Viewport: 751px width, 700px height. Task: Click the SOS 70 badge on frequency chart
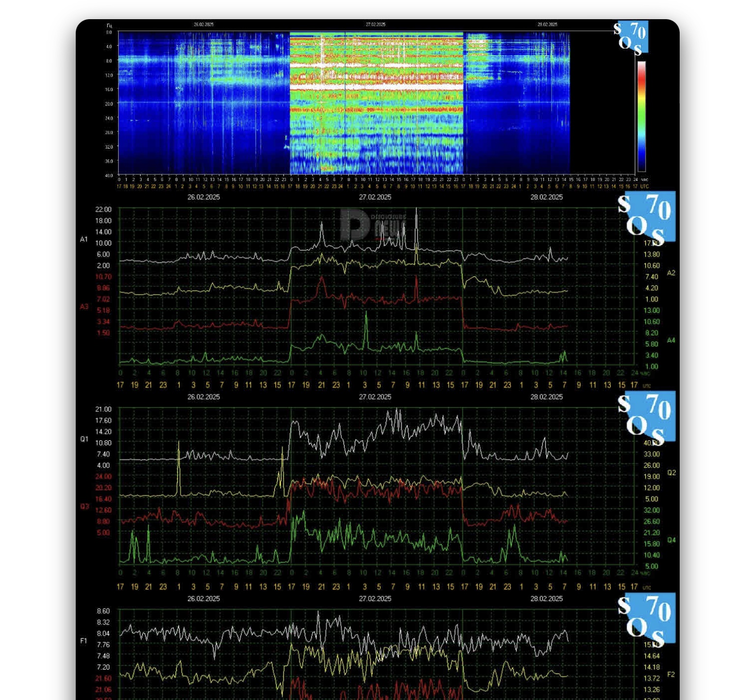tap(646, 620)
